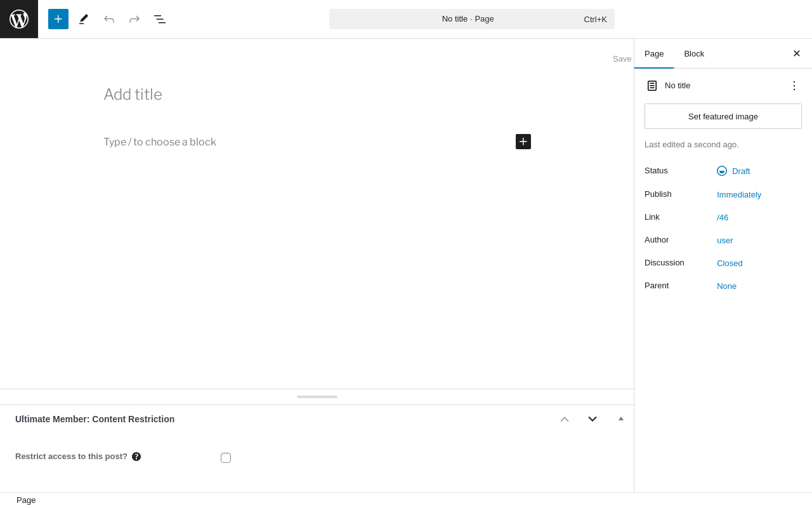Enable Restrict access to this post checkbox
Screen dimensions: 812x508
[226, 458]
